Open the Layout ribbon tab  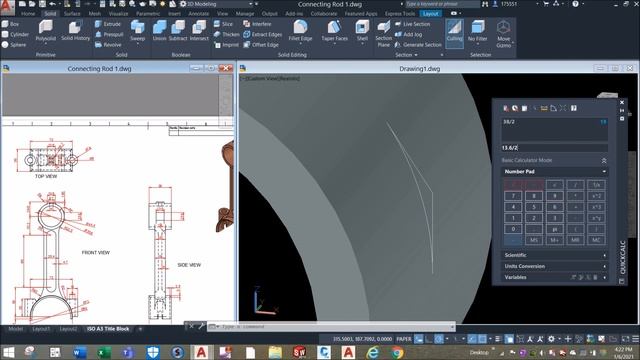point(431,13)
